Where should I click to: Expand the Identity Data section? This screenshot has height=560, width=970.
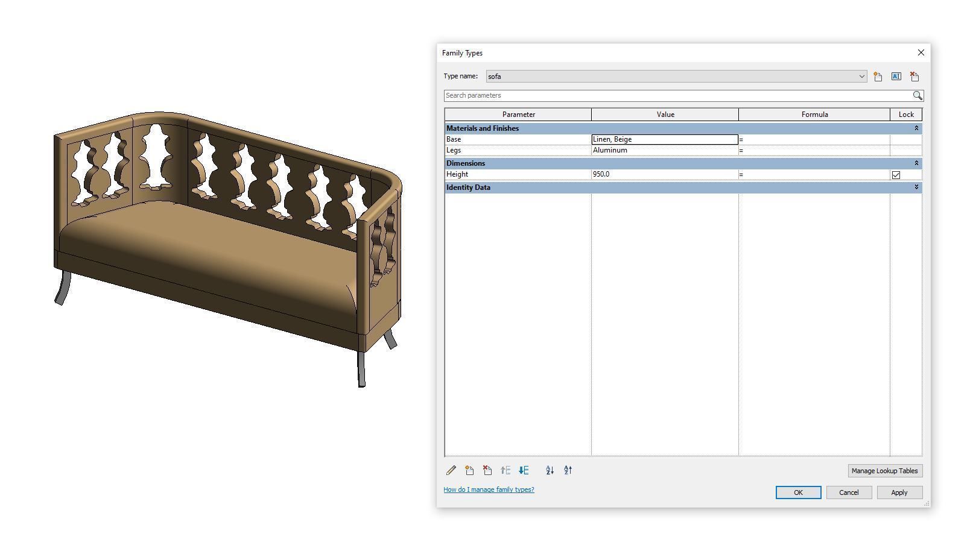pyautogui.click(x=916, y=187)
